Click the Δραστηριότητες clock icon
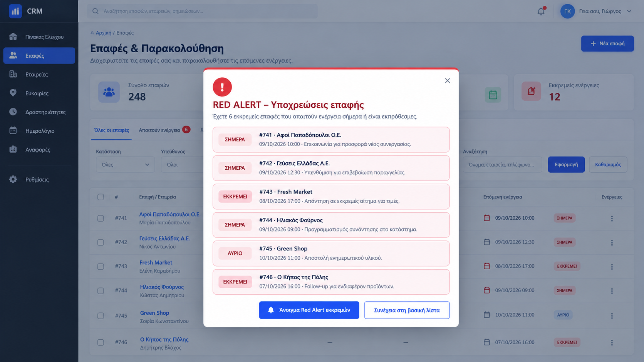Image resolution: width=644 pixels, height=362 pixels. point(13,112)
